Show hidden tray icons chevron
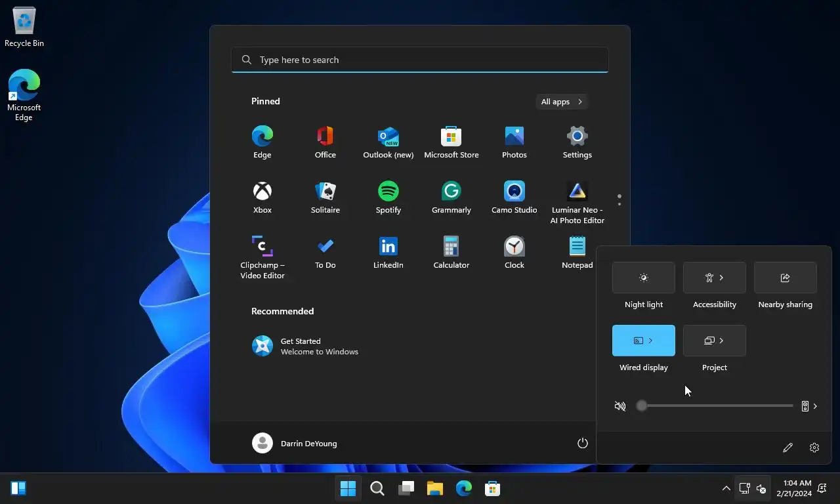 (x=726, y=488)
